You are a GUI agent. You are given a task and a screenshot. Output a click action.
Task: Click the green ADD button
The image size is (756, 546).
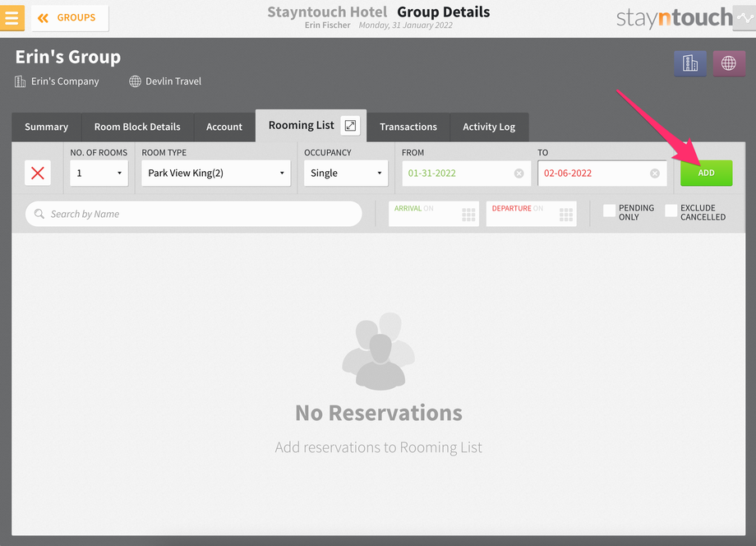click(707, 174)
